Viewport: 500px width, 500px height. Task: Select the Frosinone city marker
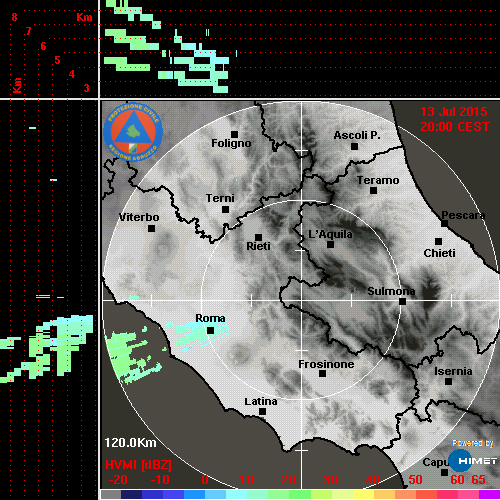322,374
